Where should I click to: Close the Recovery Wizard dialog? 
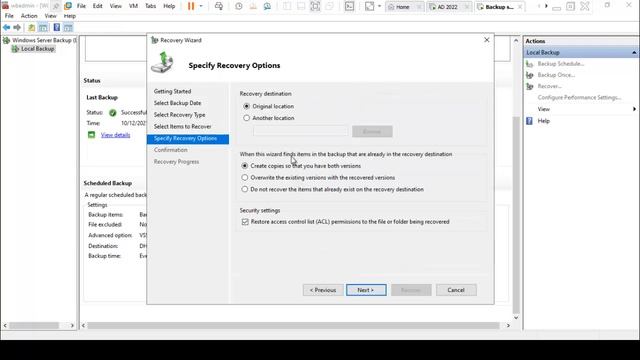pos(487,40)
